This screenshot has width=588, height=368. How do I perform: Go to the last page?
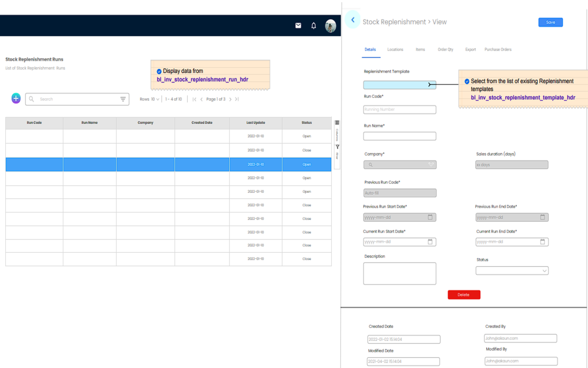point(237,99)
